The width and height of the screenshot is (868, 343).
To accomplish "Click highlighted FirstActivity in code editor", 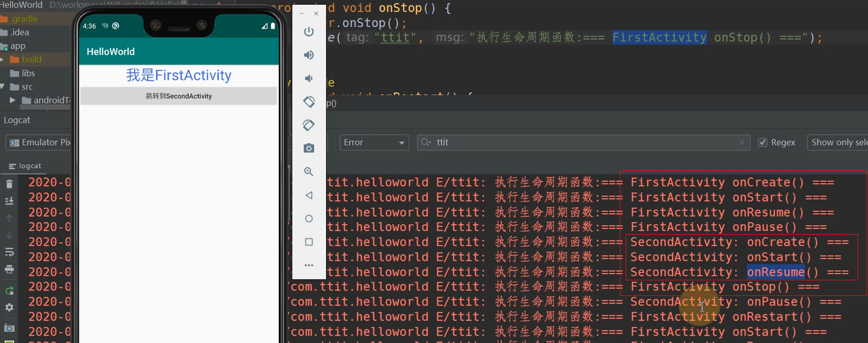I will click(659, 37).
